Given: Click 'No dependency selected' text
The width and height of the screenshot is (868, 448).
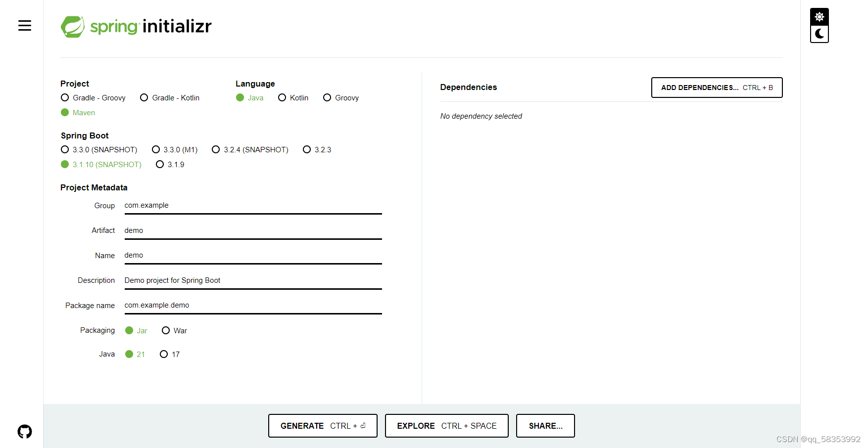Looking at the screenshot, I should click(481, 116).
